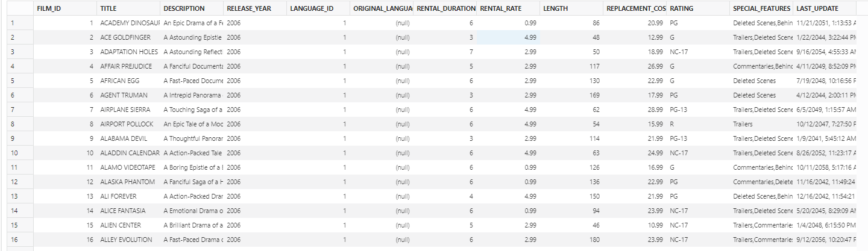The height and width of the screenshot is (251, 868).
Task: Click the LENGTH column header
Action: (x=571, y=8)
